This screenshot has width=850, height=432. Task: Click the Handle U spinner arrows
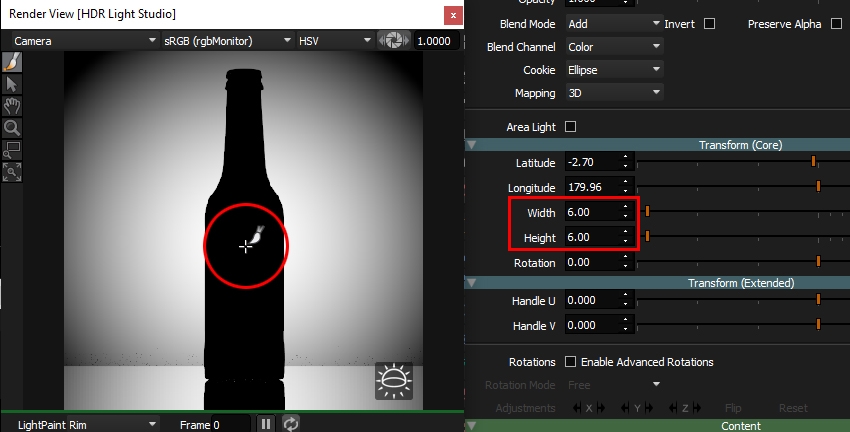point(626,300)
